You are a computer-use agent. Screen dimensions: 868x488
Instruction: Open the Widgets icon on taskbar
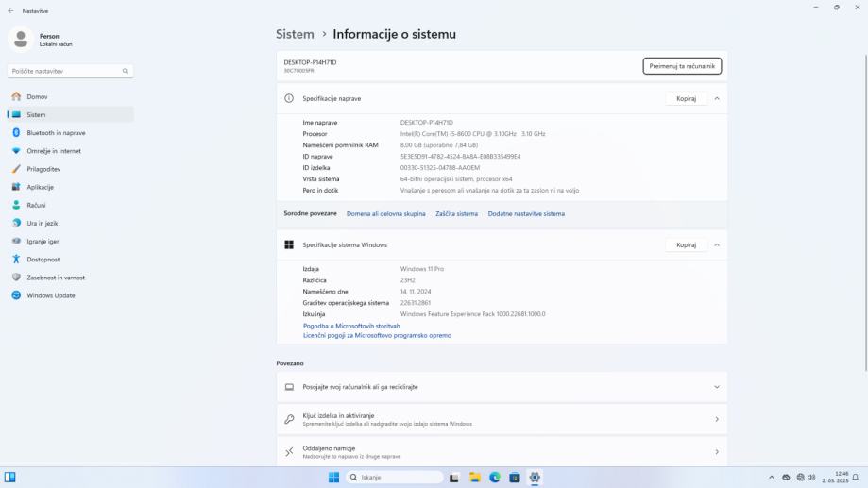pyautogui.click(x=10, y=477)
